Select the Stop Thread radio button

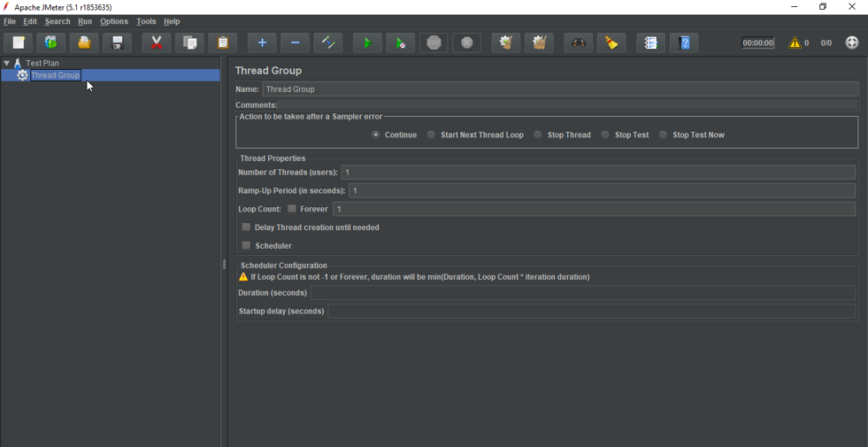click(537, 135)
